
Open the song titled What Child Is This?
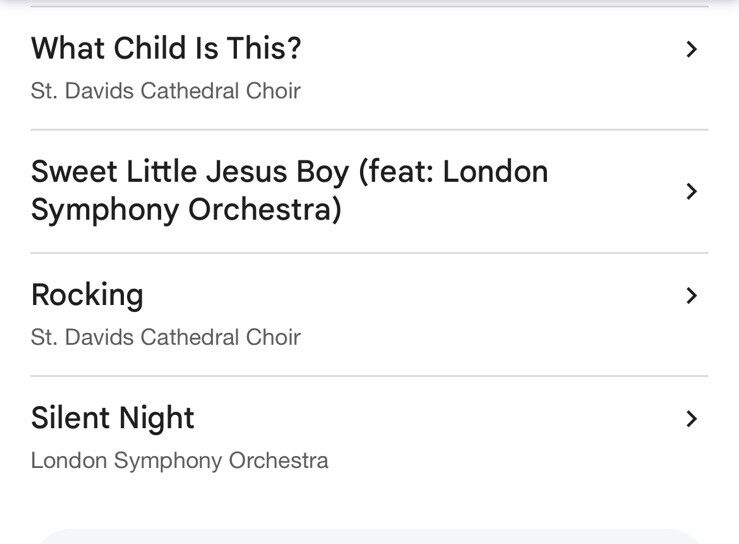point(166,48)
